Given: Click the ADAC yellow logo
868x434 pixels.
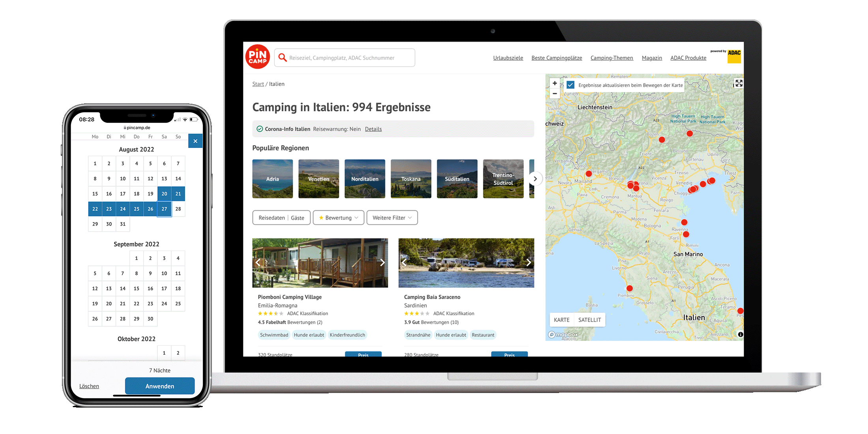Looking at the screenshot, I should click(x=734, y=56).
